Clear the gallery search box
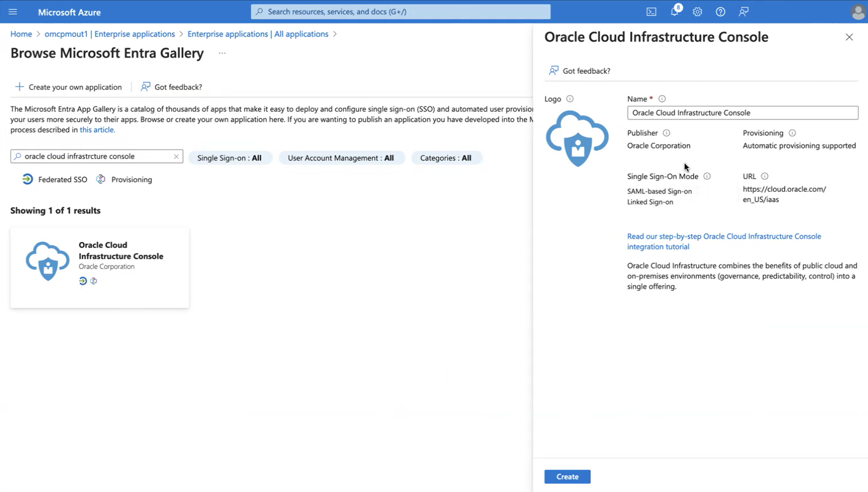868x492 pixels. tap(176, 156)
